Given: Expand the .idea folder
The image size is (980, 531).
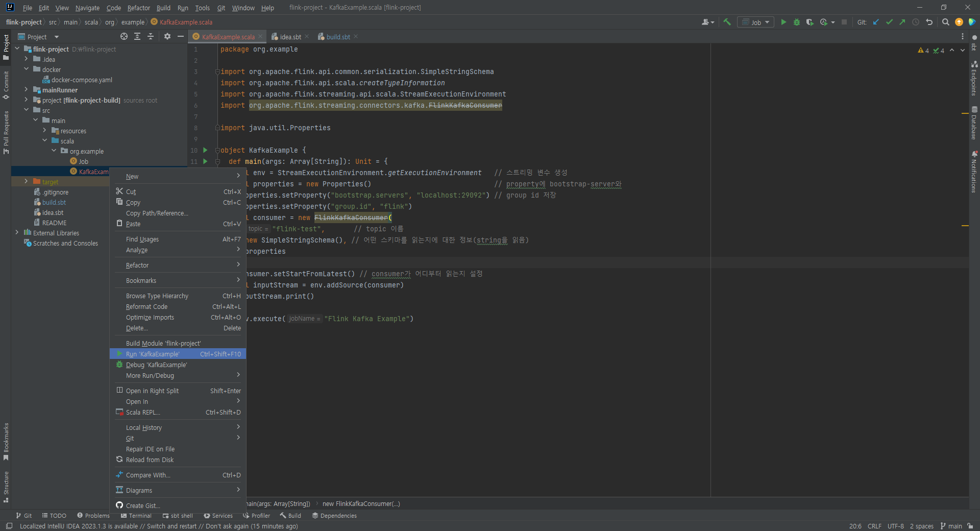Looking at the screenshot, I should click(27, 59).
